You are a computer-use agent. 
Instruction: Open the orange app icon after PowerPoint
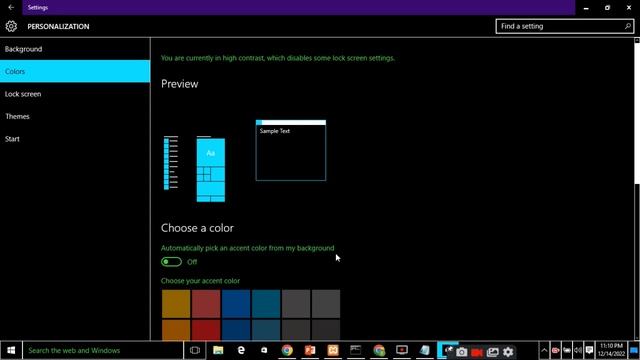[x=333, y=350]
